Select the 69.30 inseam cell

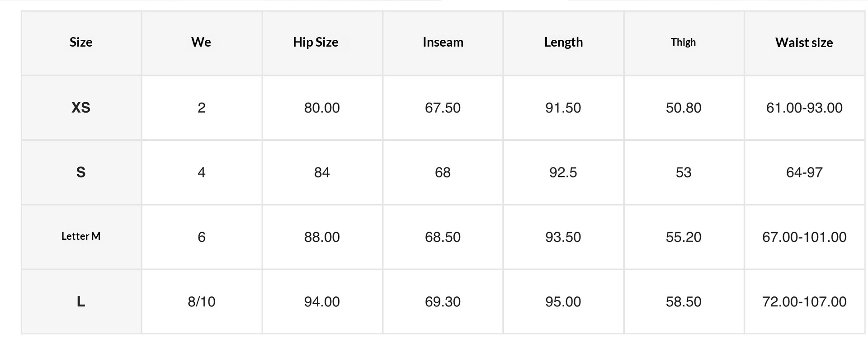(443, 302)
